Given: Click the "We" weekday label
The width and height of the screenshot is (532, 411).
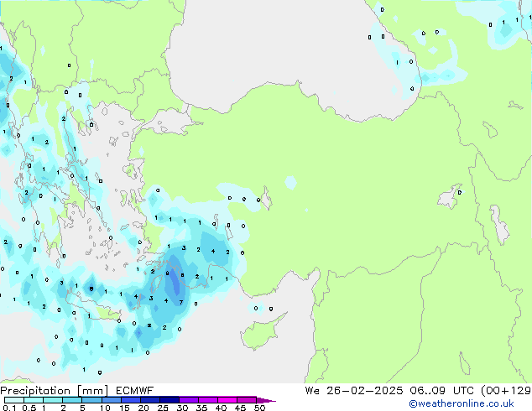Looking at the screenshot, I should click(312, 391).
